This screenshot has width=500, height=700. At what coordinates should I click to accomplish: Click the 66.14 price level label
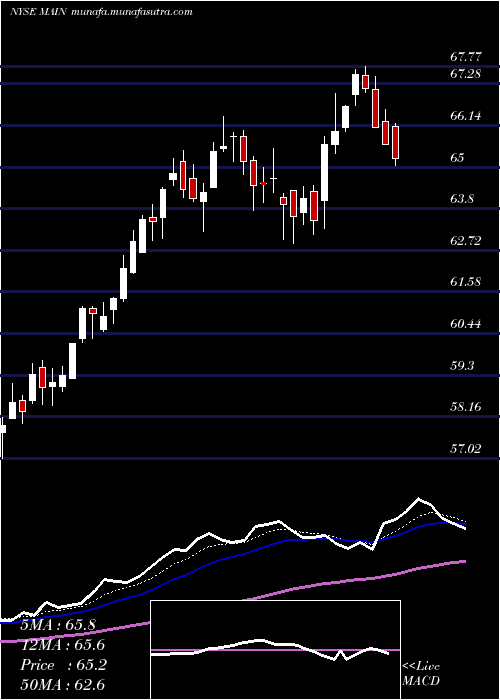click(466, 116)
